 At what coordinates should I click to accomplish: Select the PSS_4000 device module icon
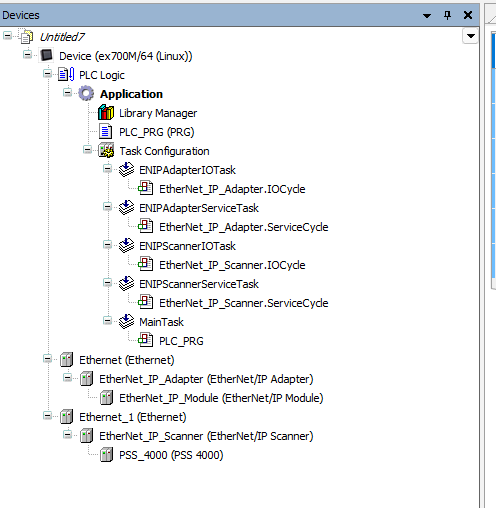pyautogui.click(x=106, y=455)
